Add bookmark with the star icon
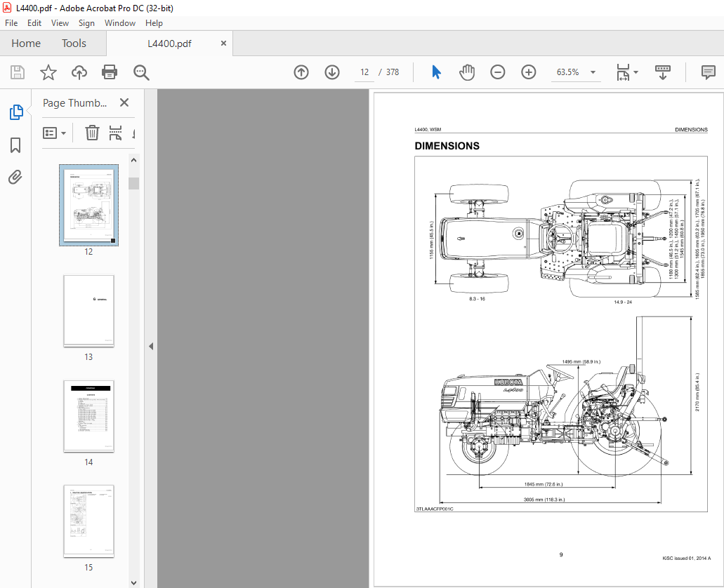 pyautogui.click(x=48, y=72)
